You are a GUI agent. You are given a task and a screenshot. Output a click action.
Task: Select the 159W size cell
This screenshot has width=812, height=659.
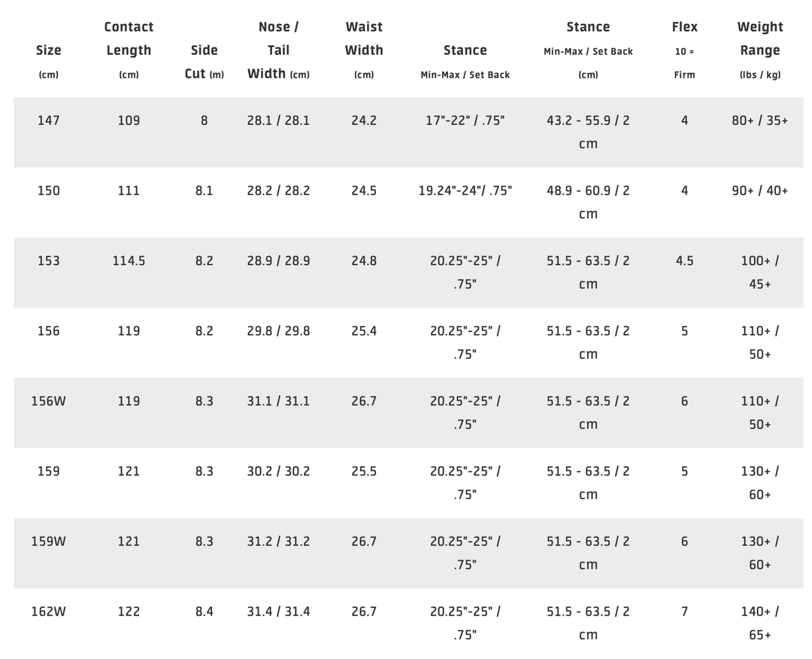click(x=49, y=542)
